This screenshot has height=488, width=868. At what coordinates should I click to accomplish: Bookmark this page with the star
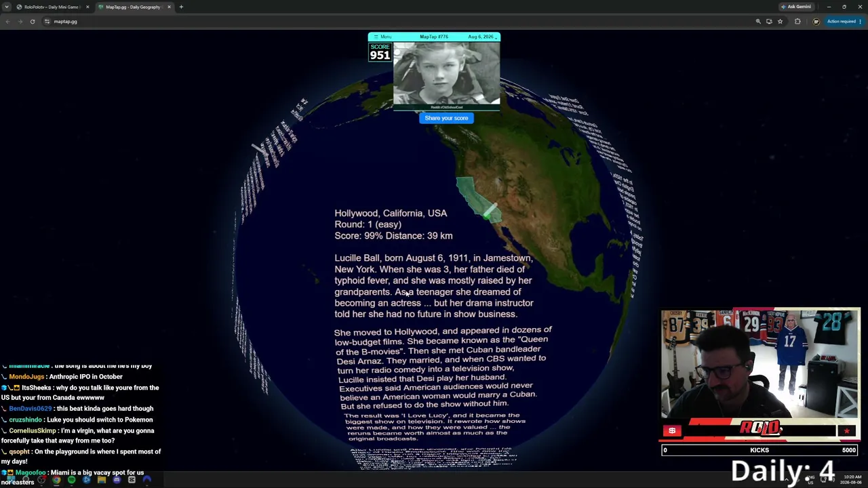tap(780, 22)
